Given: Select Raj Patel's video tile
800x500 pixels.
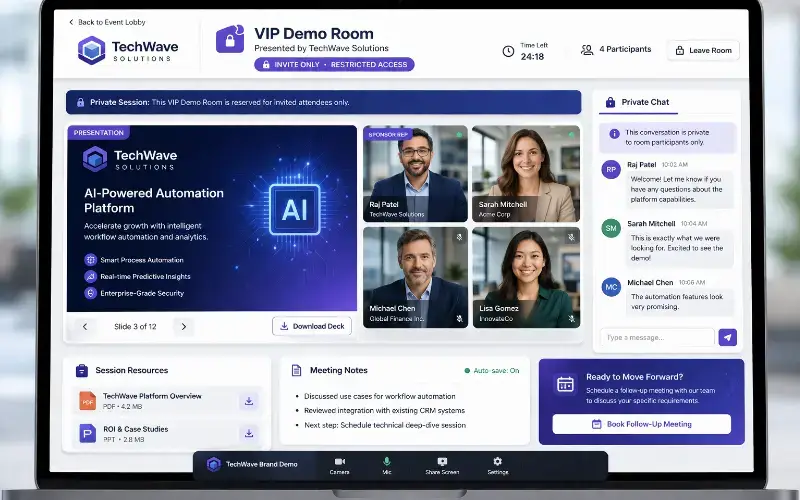Looking at the screenshot, I should click(x=415, y=173).
